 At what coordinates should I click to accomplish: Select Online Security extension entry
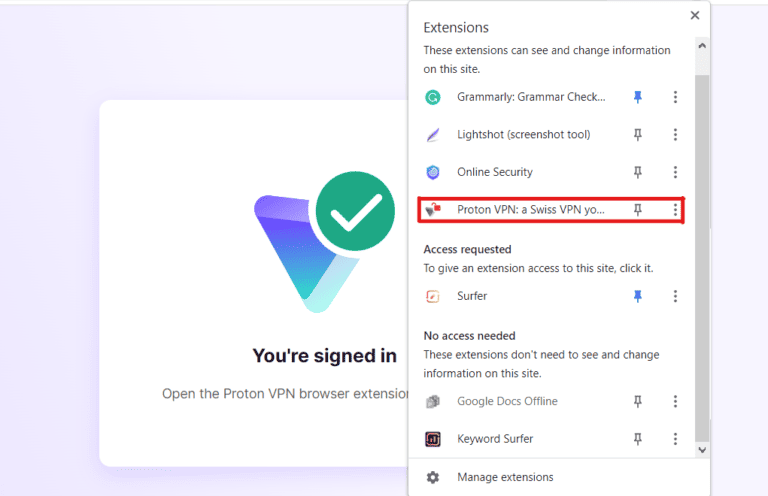click(495, 172)
